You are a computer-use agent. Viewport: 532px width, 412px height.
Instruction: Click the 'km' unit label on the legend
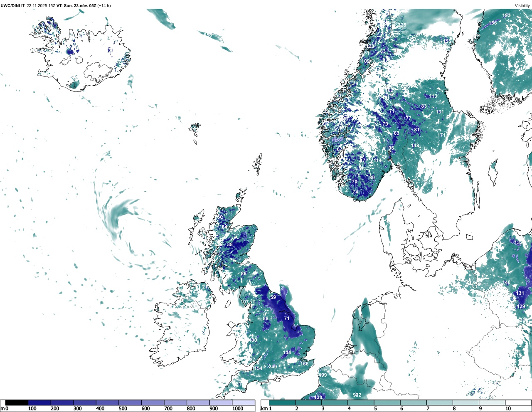[x=264, y=409]
